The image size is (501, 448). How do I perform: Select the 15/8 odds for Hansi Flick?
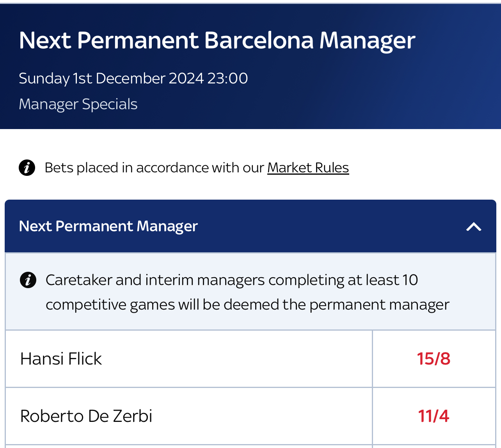click(433, 359)
